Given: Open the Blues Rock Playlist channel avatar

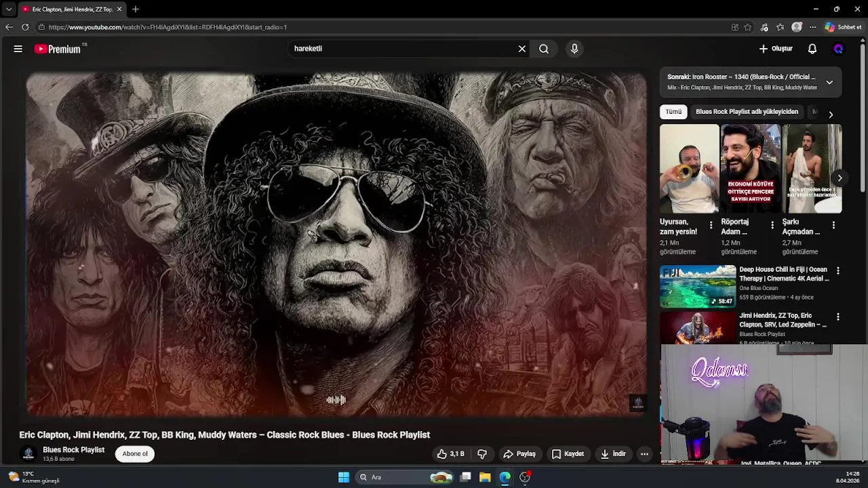Looking at the screenshot, I should 28,454.
